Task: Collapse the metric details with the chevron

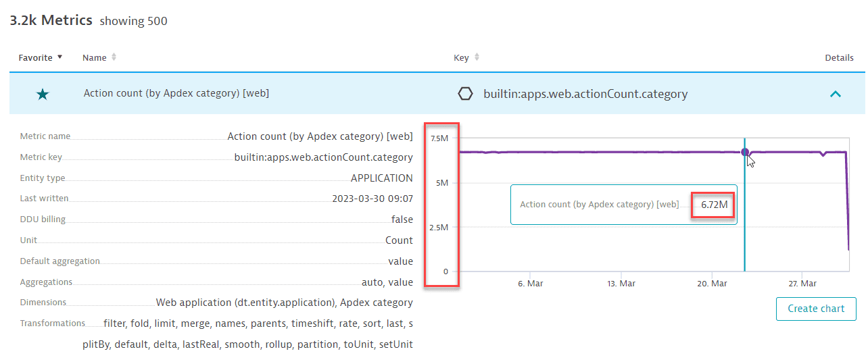Action: pyautogui.click(x=836, y=94)
